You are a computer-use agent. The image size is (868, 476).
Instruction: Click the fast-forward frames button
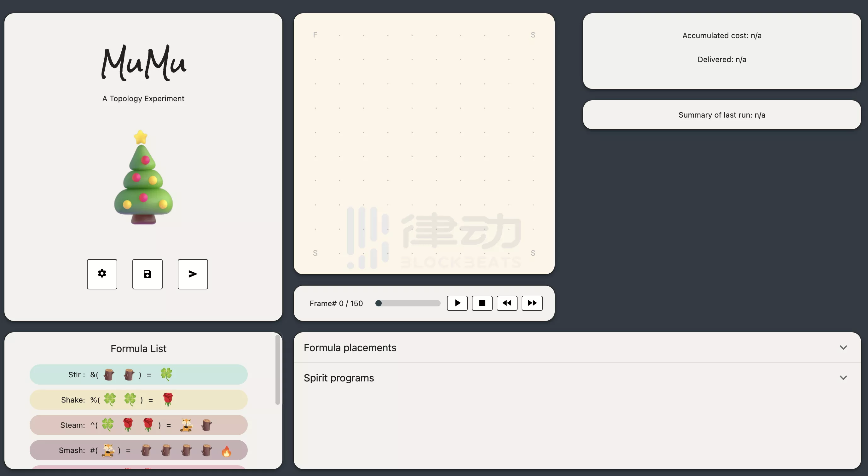(532, 303)
